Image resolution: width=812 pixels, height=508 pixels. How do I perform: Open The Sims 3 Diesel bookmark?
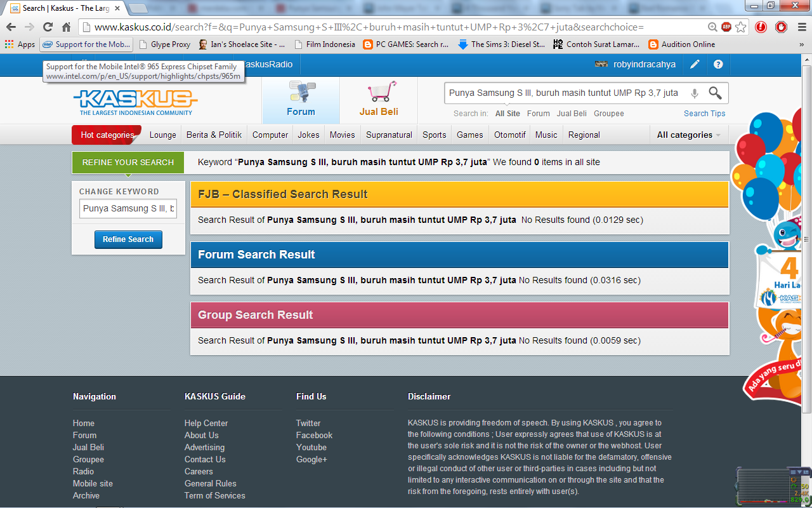(x=501, y=44)
